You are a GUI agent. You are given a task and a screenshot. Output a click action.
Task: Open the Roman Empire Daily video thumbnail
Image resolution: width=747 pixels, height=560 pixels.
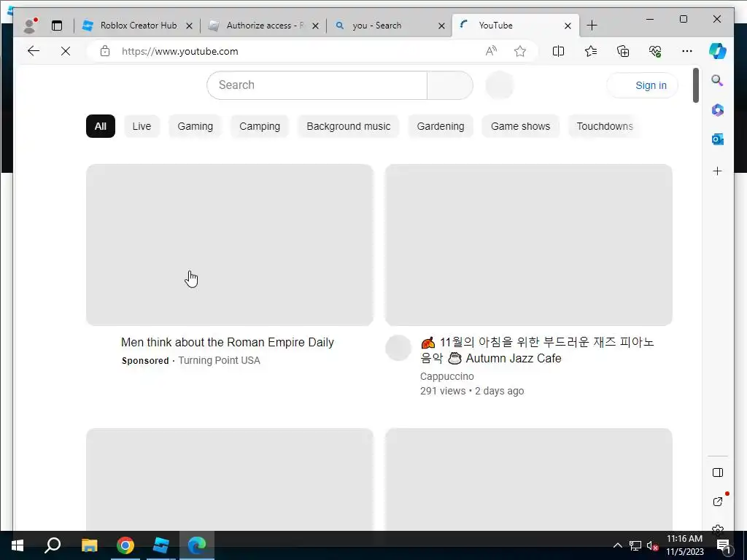coord(230,245)
